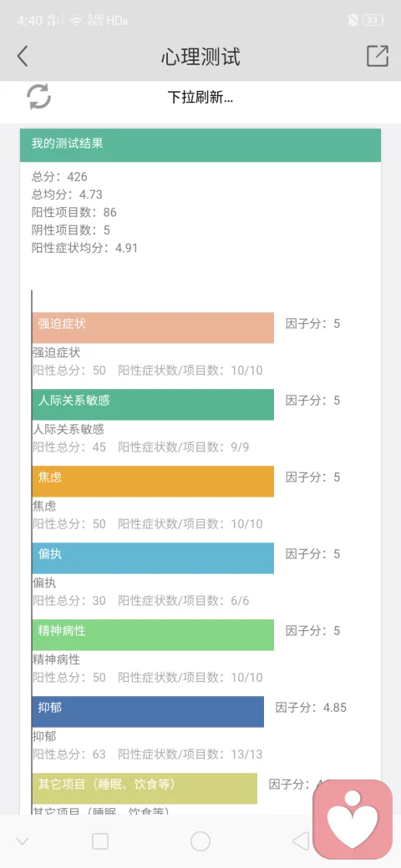Tap the system back triangle button
This screenshot has height=868, width=401.
click(x=301, y=841)
